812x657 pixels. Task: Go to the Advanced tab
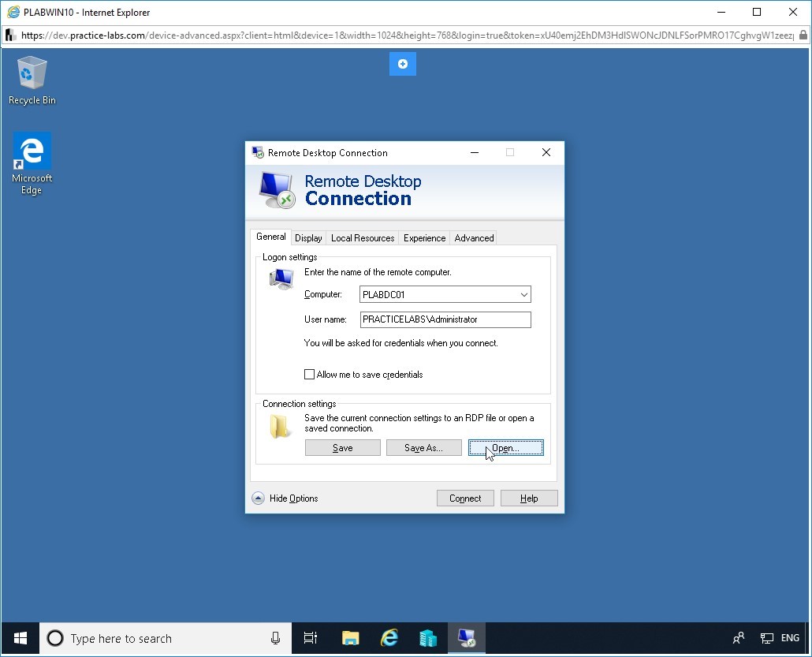474,238
